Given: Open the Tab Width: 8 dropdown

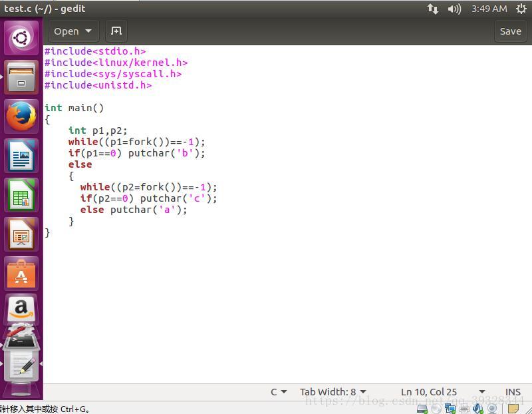Looking at the screenshot, I should click(333, 392).
